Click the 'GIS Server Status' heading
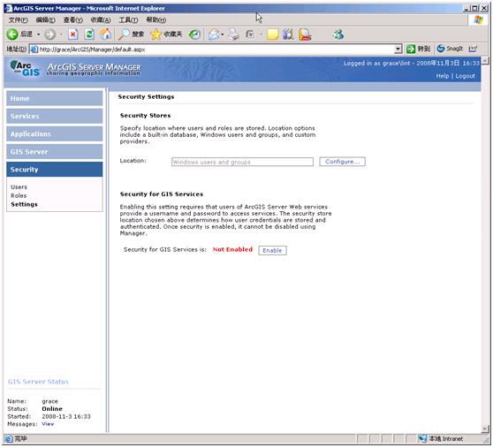The width and height of the screenshot is (493, 448). (38, 382)
